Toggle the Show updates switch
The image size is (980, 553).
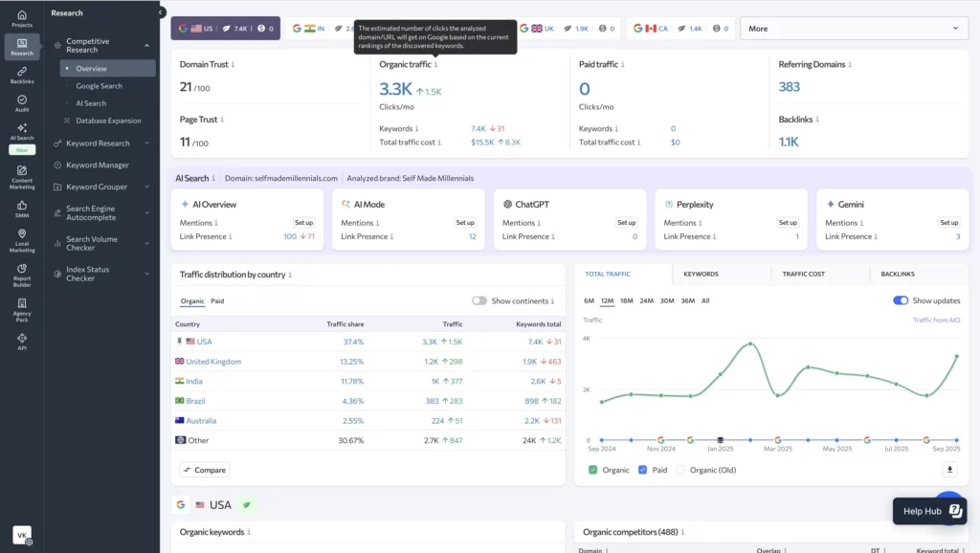[899, 299]
